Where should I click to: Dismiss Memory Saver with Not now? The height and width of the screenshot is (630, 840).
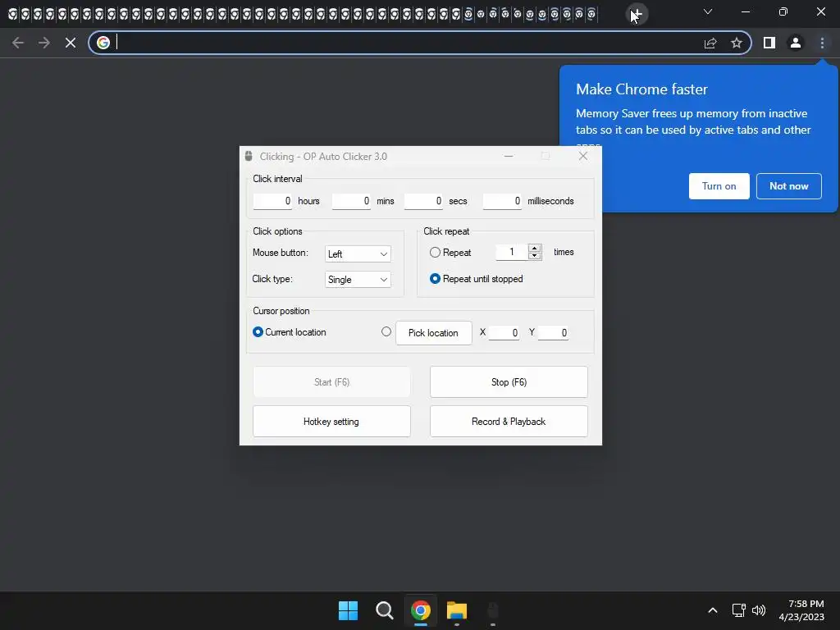(x=788, y=186)
